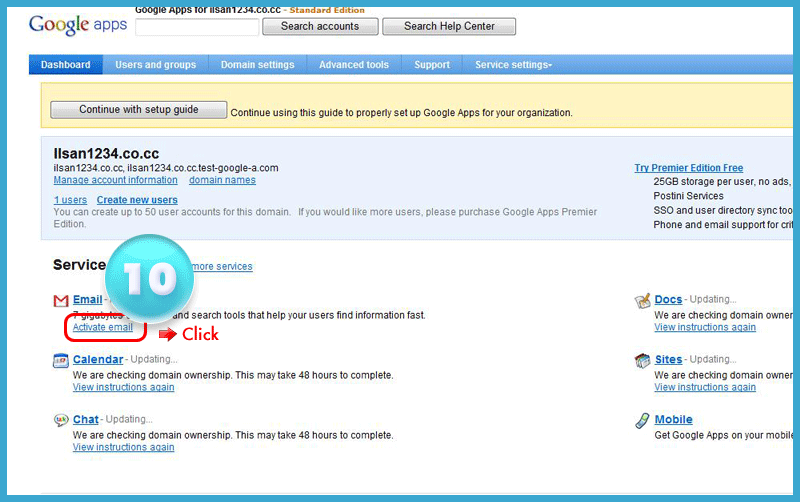Open the Sites service link
Image resolution: width=800 pixels, height=502 pixels.
(x=668, y=359)
